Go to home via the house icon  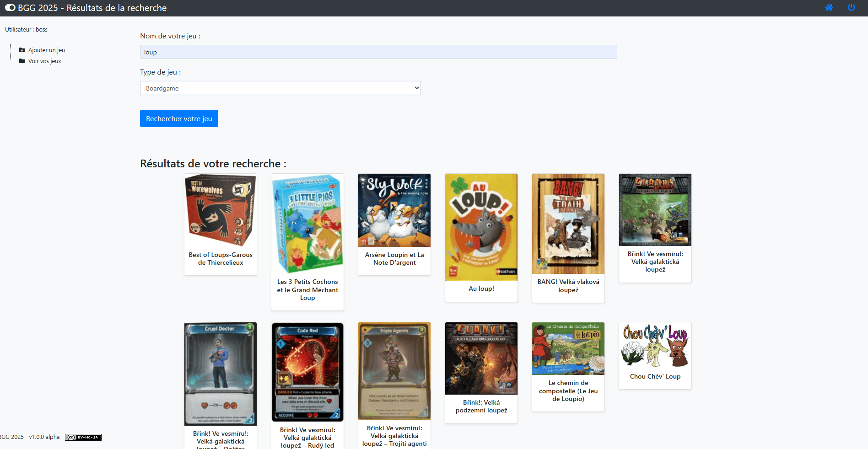[x=829, y=7]
